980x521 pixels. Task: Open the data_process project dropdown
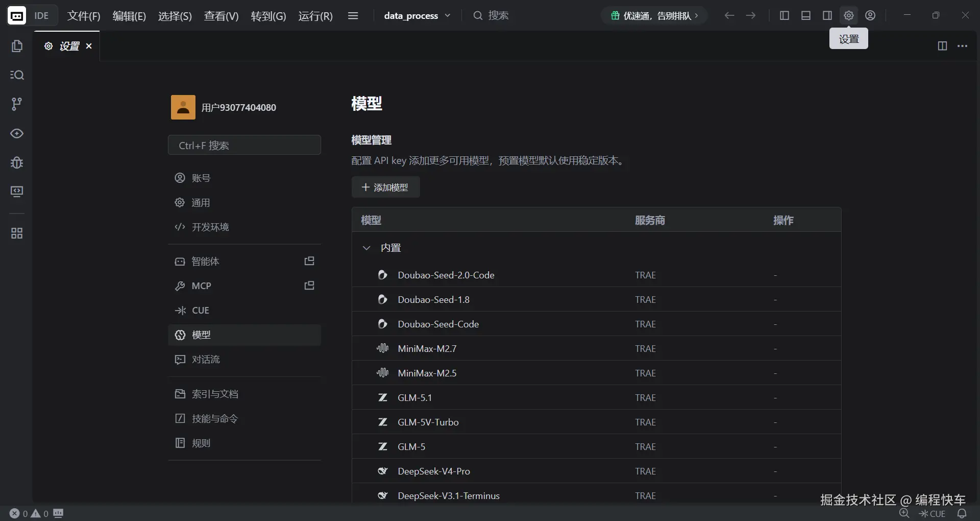point(417,16)
